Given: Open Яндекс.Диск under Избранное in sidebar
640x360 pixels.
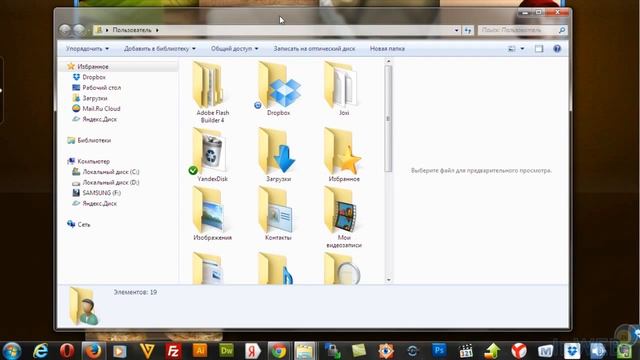Looking at the screenshot, I should coord(99,120).
